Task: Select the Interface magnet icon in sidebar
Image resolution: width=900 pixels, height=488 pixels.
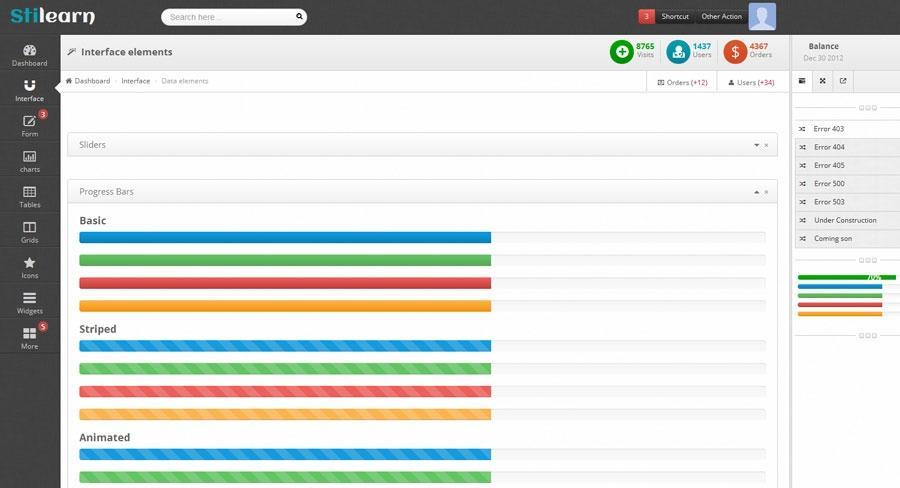Action: (29, 86)
